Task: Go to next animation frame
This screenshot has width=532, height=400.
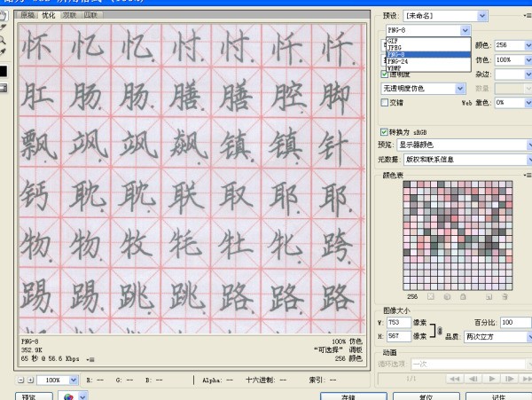Action: tap(510, 379)
